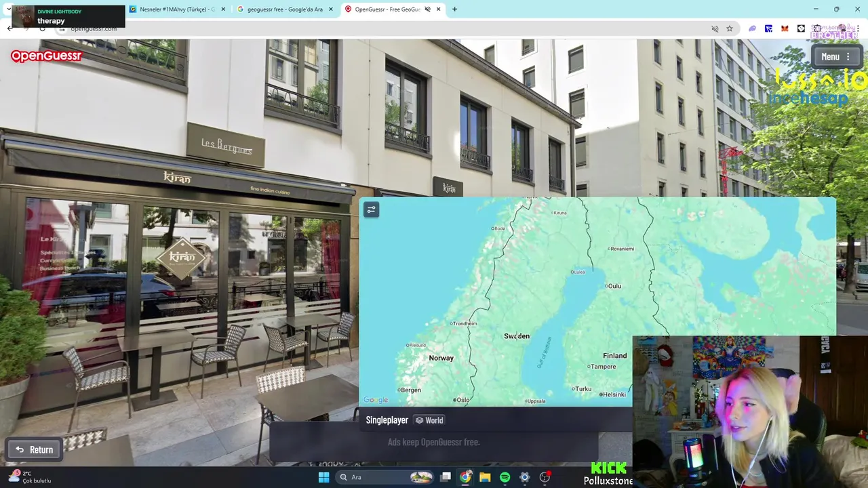Click Ålesund on the map
This screenshot has width=868, height=488.
point(416,346)
